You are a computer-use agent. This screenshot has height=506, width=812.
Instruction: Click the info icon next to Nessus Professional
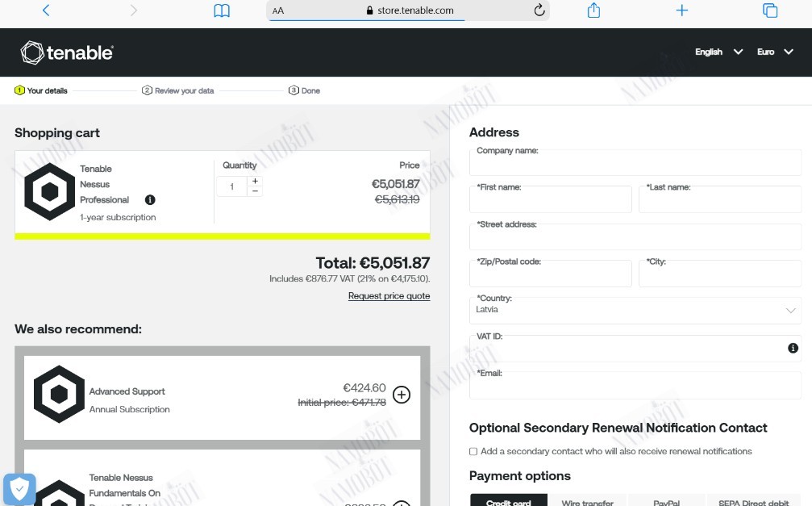150,199
